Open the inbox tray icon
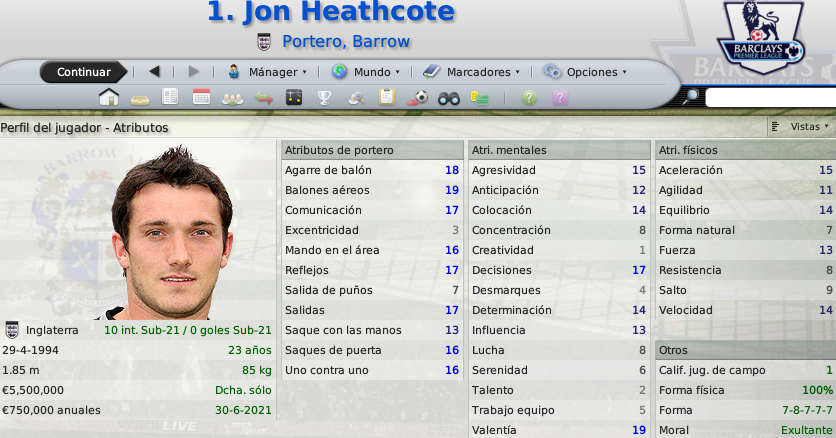Screen dimensions: 836x438 [140, 100]
